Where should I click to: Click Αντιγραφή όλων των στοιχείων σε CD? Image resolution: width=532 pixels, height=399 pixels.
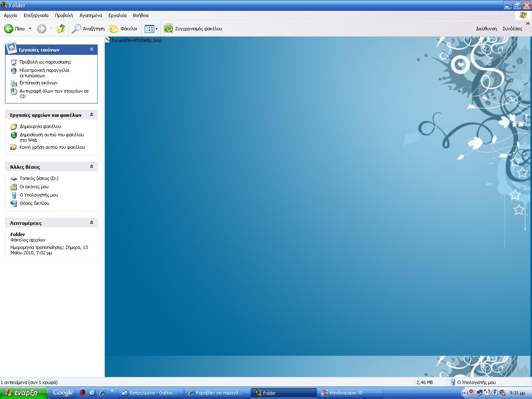pos(54,94)
